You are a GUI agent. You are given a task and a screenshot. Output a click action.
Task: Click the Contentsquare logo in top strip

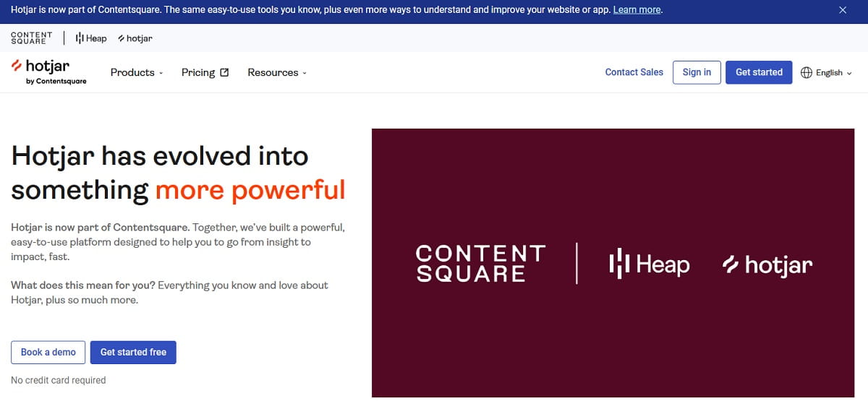[32, 38]
